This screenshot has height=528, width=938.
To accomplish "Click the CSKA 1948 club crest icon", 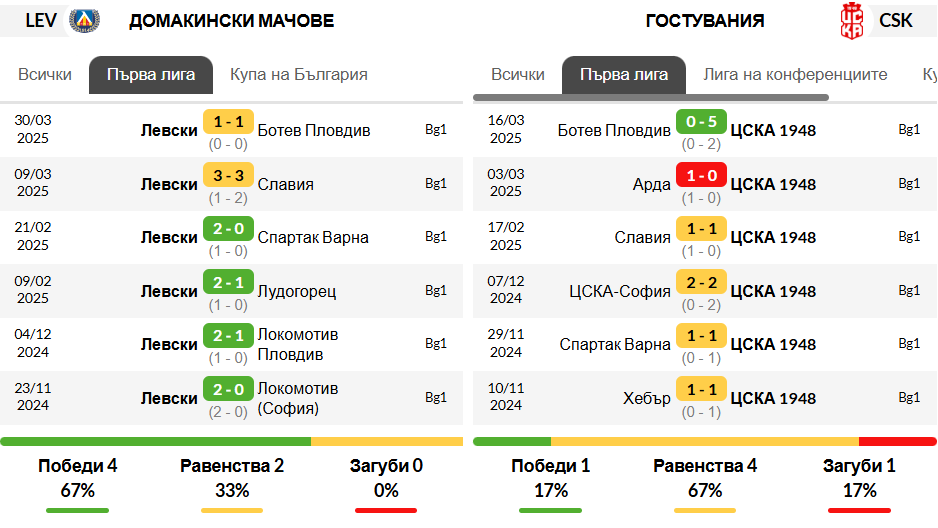I will click(x=852, y=21).
